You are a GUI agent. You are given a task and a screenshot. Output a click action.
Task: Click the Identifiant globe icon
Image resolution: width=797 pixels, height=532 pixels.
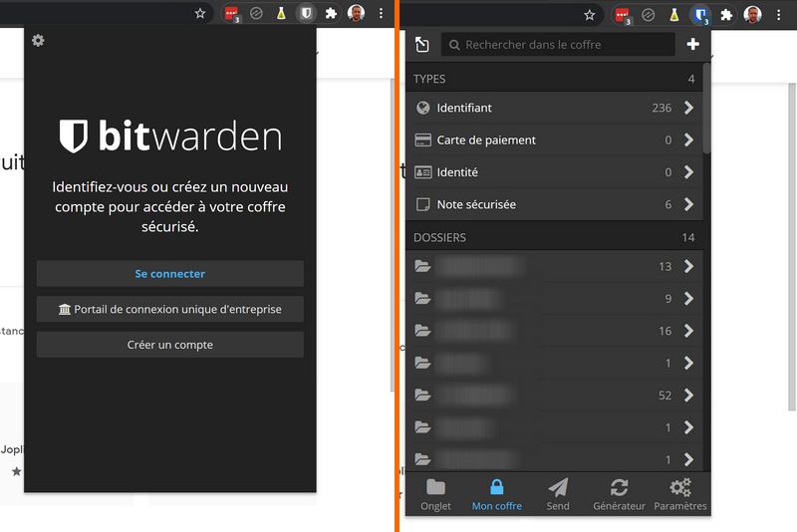click(x=422, y=108)
